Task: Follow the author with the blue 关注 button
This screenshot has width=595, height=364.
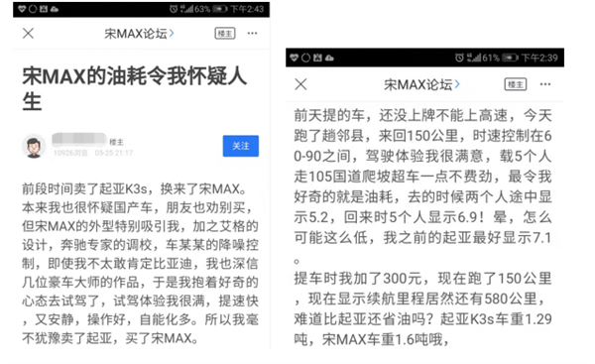Action: (241, 146)
